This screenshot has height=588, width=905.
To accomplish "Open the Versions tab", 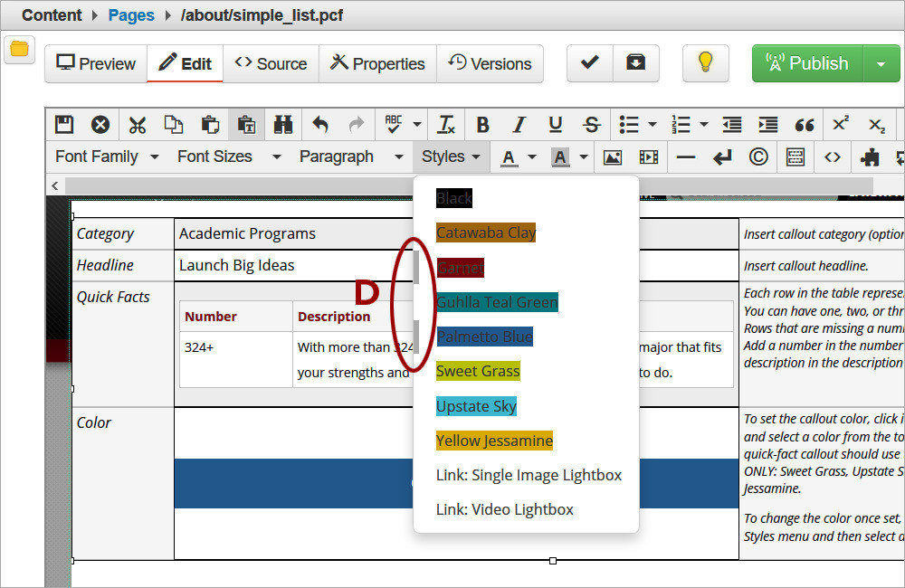I will pyautogui.click(x=490, y=63).
